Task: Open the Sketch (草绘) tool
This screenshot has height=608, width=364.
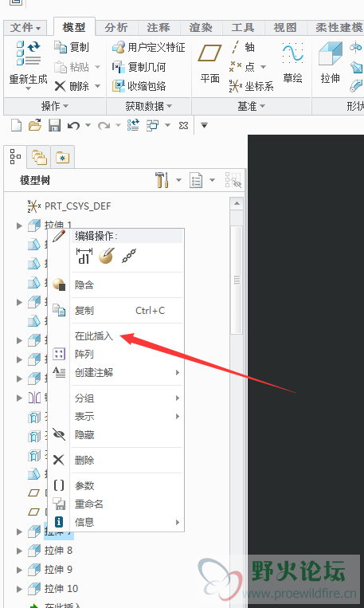Action: click(x=292, y=63)
